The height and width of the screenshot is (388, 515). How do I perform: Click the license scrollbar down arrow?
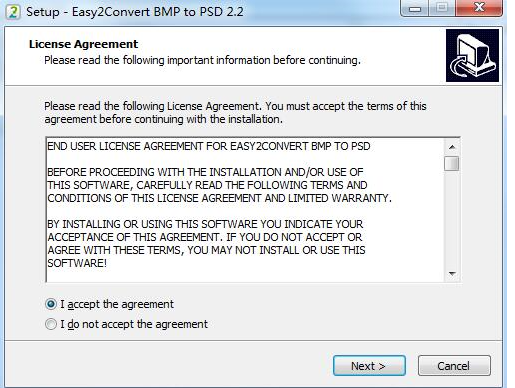click(452, 274)
